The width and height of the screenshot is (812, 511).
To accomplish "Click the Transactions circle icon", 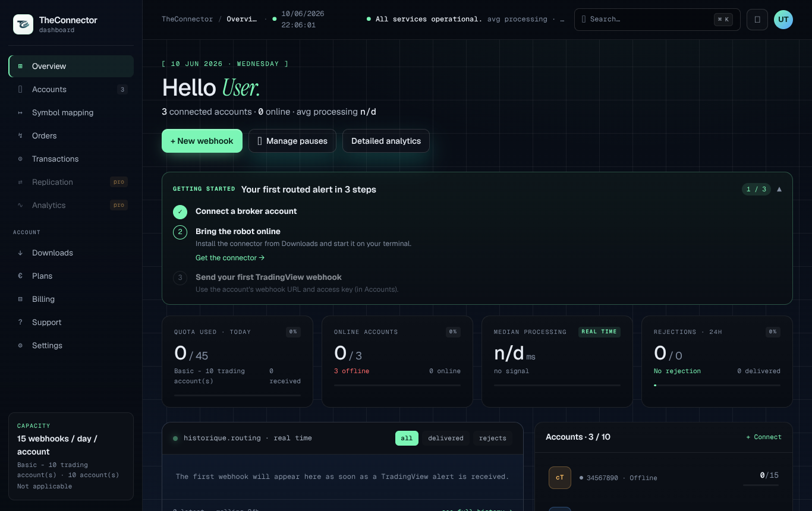I will tap(20, 159).
